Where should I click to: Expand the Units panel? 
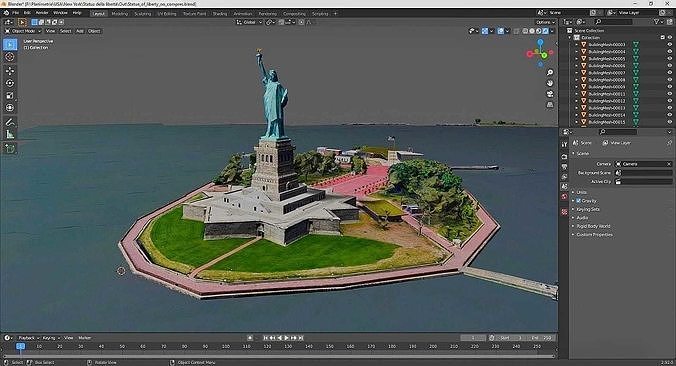581,192
